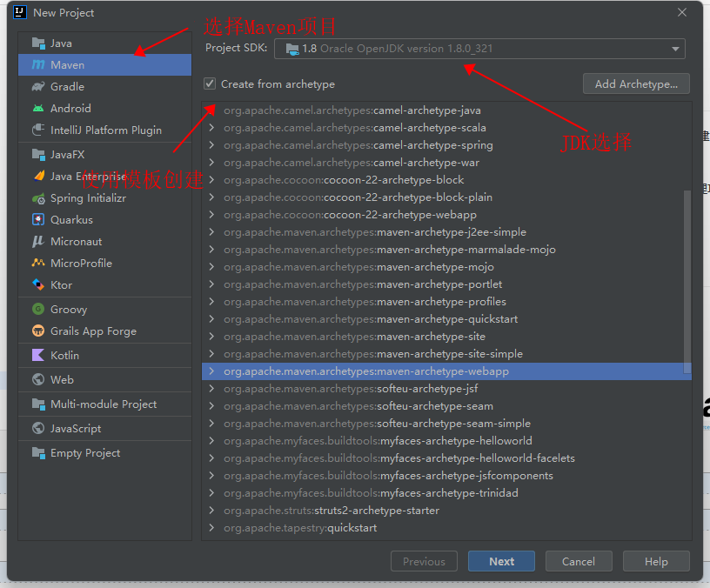710x588 pixels.
Task: Select maven-archetype-marmalade-mojo archetype
Action: pyautogui.click(x=446, y=250)
